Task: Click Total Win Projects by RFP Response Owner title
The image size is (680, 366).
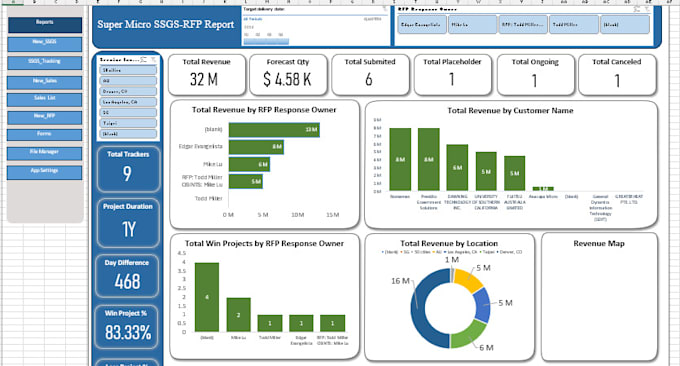Action: click(x=264, y=243)
